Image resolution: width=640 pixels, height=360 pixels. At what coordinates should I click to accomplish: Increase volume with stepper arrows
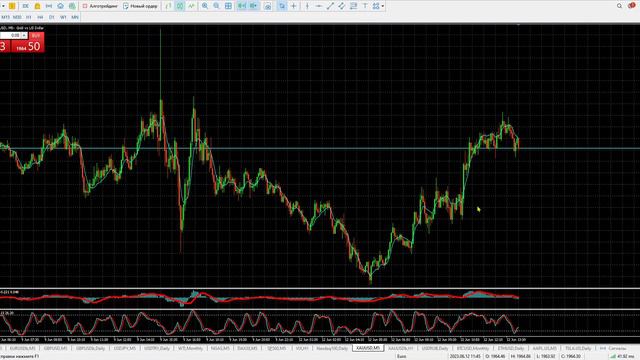24,36
